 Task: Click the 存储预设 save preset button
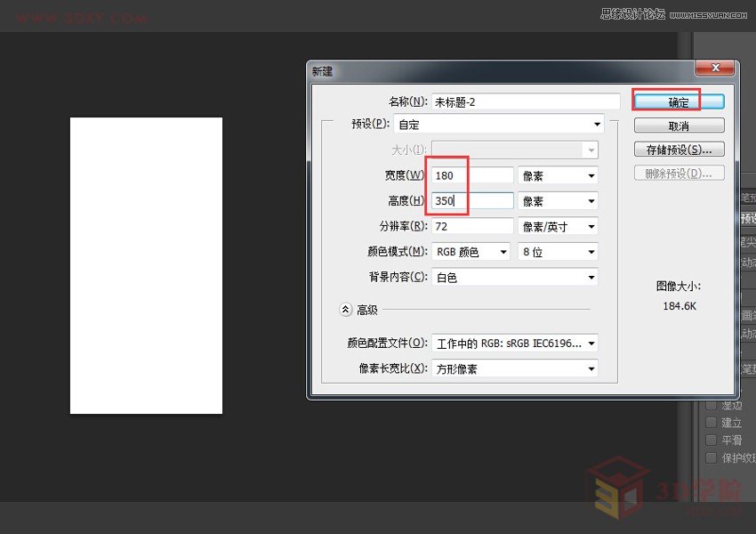(679, 149)
